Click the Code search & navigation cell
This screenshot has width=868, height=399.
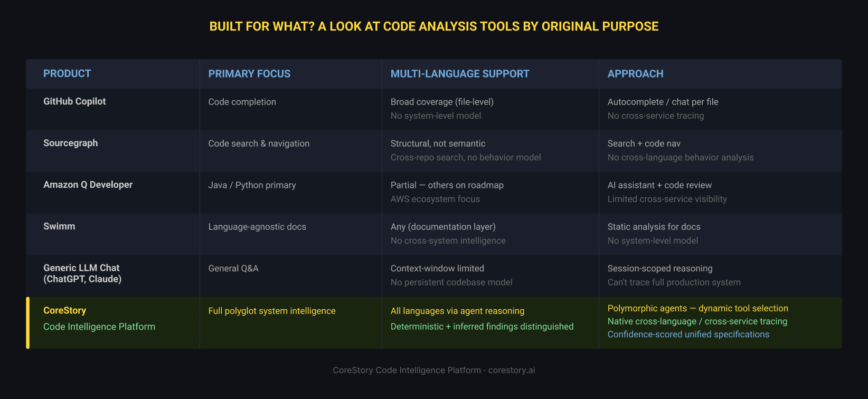click(259, 144)
